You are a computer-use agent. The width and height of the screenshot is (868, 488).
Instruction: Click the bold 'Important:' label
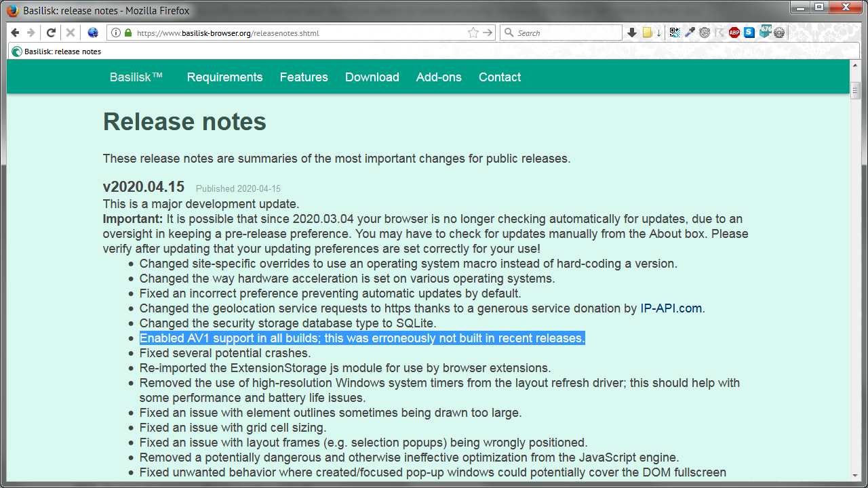click(x=133, y=219)
